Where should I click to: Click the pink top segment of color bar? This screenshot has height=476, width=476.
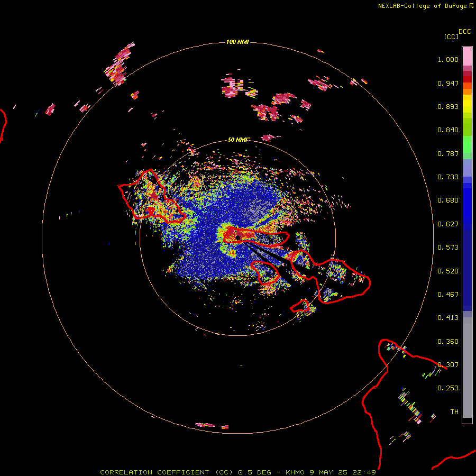(x=467, y=57)
